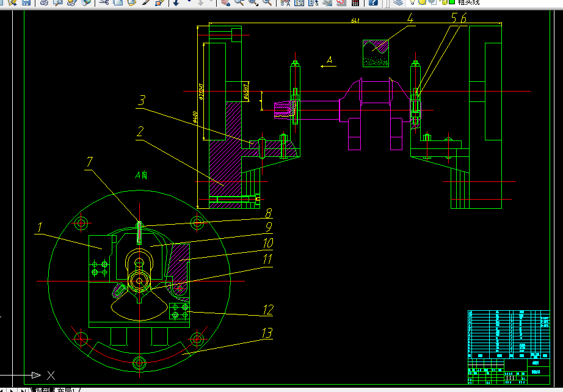Click the Paste clipboard icon
Screen dimensions: 563x392
coord(132,2)
